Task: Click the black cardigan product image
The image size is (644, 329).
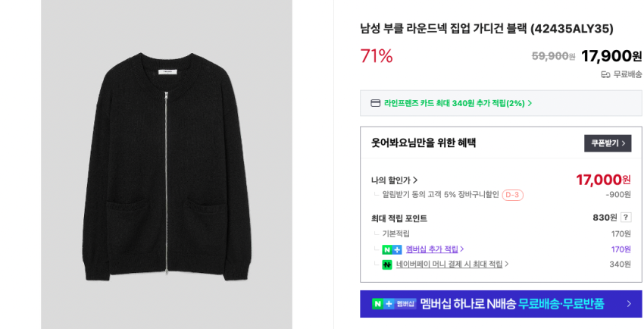Action: pyautogui.click(x=167, y=167)
